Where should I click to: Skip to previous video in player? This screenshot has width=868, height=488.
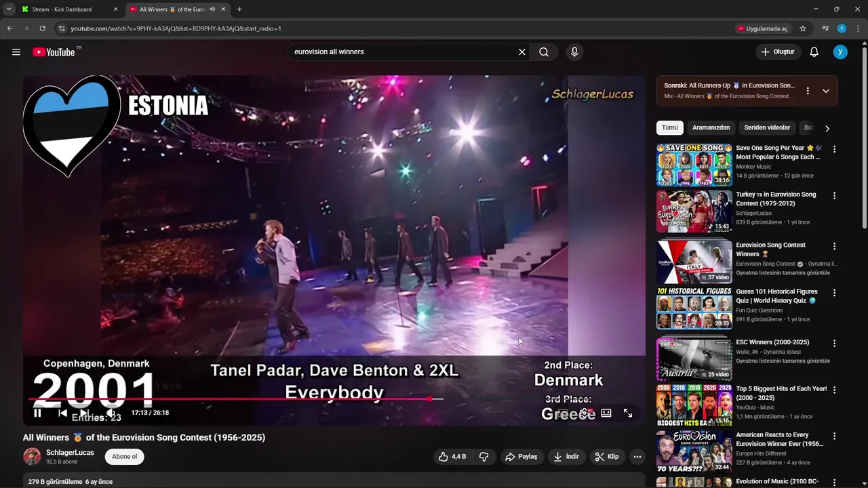tap(62, 413)
